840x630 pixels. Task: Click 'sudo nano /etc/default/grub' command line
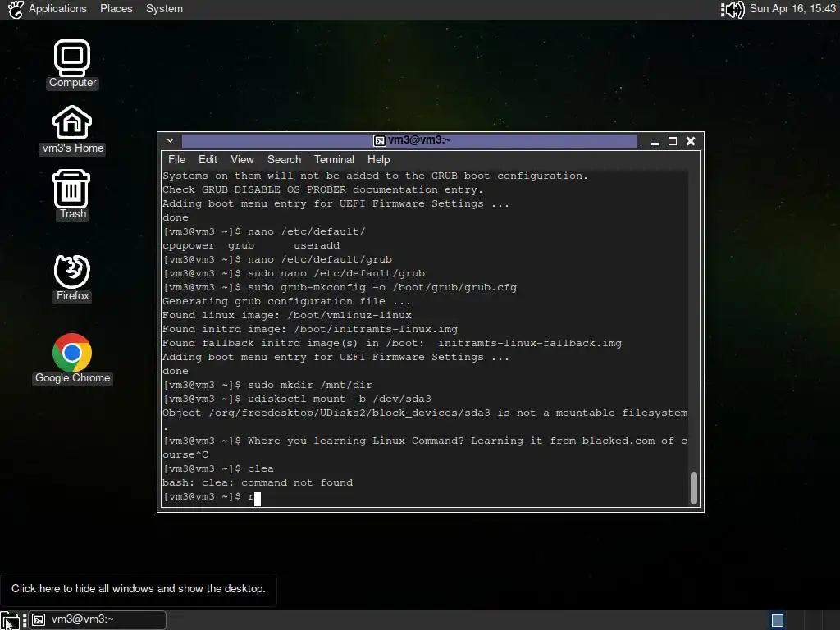tap(294, 274)
